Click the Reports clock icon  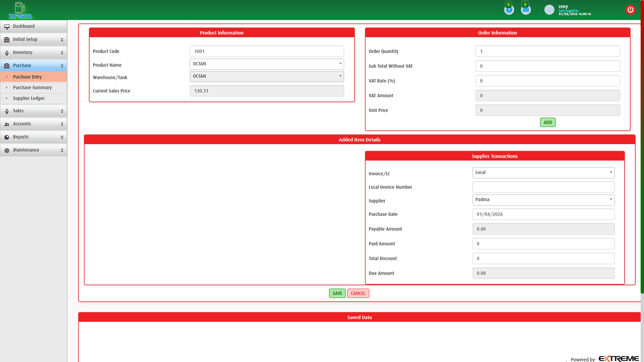tap(7, 137)
